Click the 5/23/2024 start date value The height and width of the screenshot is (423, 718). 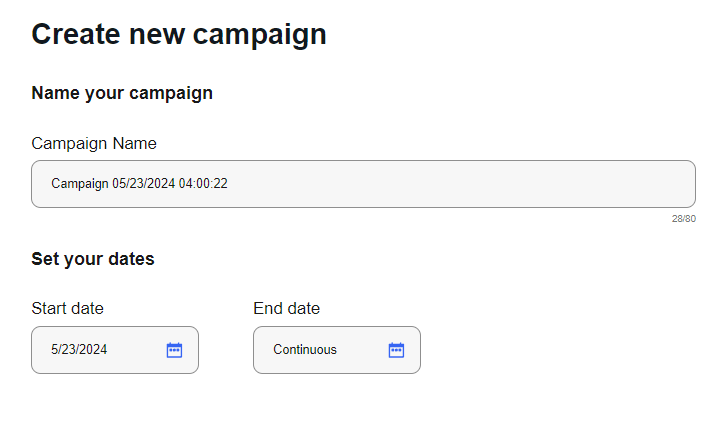pyautogui.click(x=79, y=350)
